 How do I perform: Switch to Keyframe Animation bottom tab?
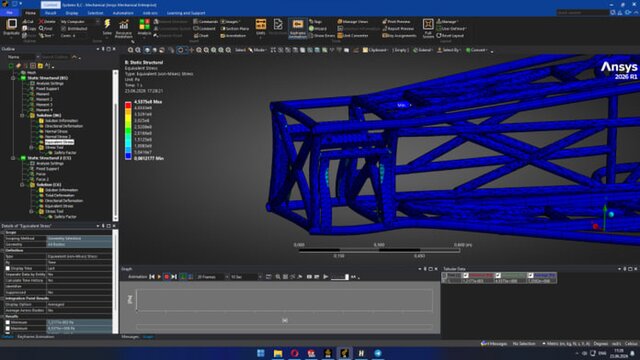(x=36, y=337)
